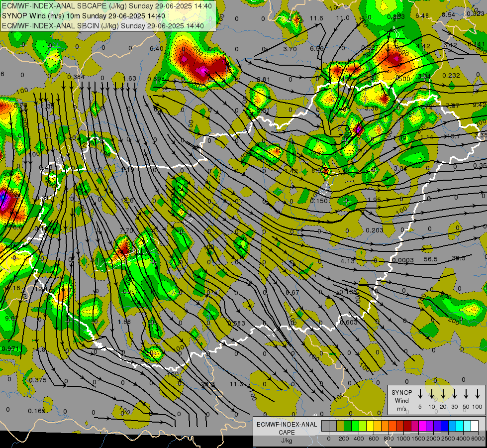Click the 11.3 value on the map
Screen dimensions: 487x448
(x=236, y=384)
